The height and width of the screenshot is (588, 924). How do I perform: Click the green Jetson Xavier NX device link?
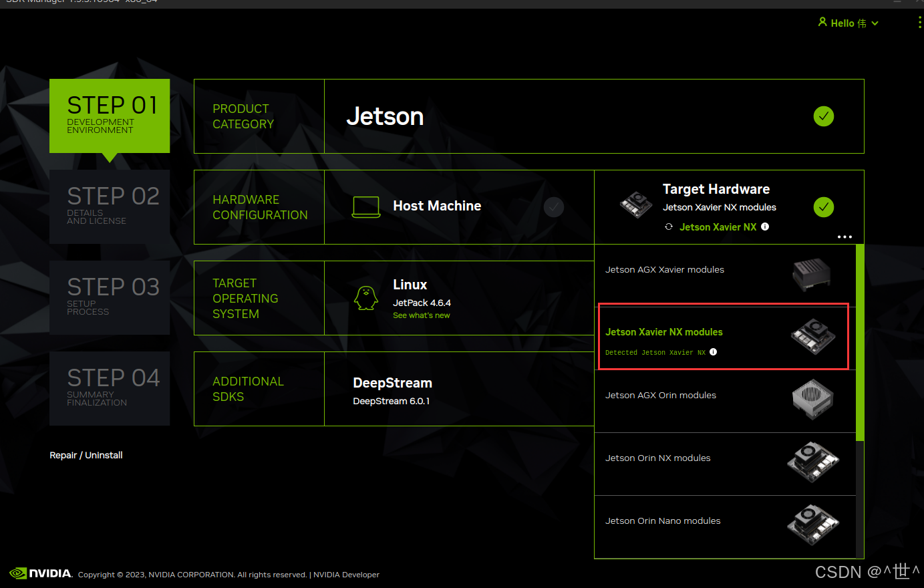718,227
